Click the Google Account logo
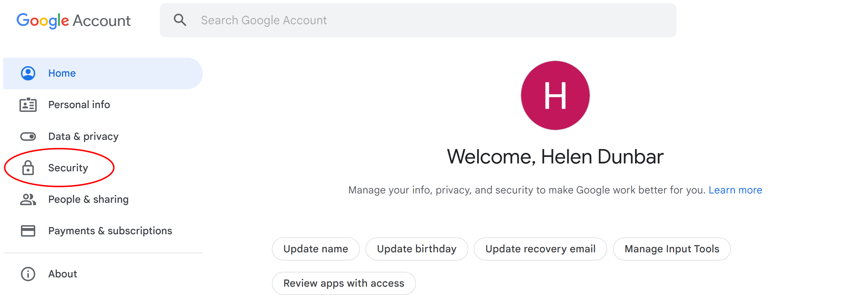 pos(73,21)
